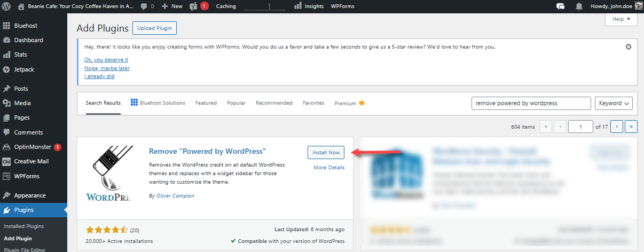The width and height of the screenshot is (644, 252).
Task: Open the Caching menu in admin bar
Action: coord(226,6)
